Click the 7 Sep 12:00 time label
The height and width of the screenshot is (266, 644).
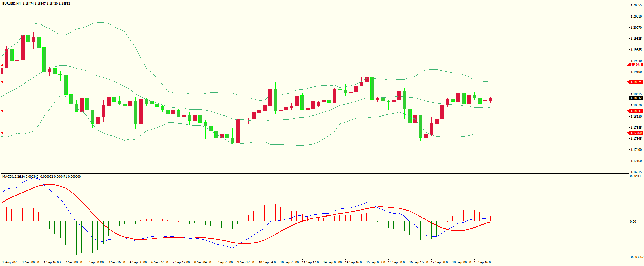[x=181, y=262]
